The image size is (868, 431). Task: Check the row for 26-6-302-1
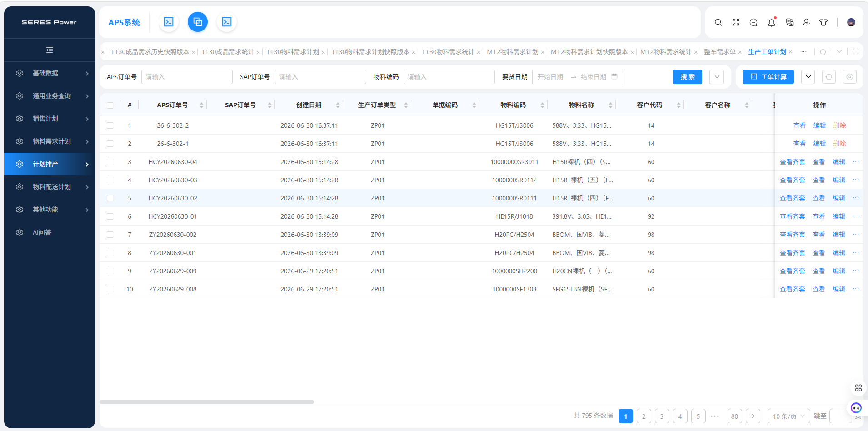[110, 144]
